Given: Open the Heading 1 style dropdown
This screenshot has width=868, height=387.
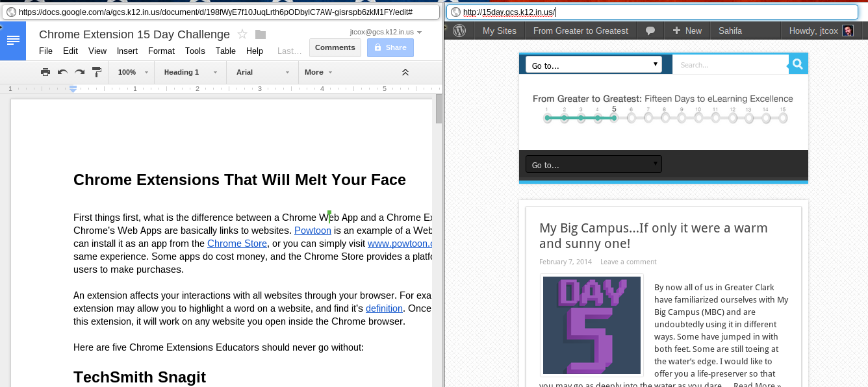Looking at the screenshot, I should click(x=190, y=72).
